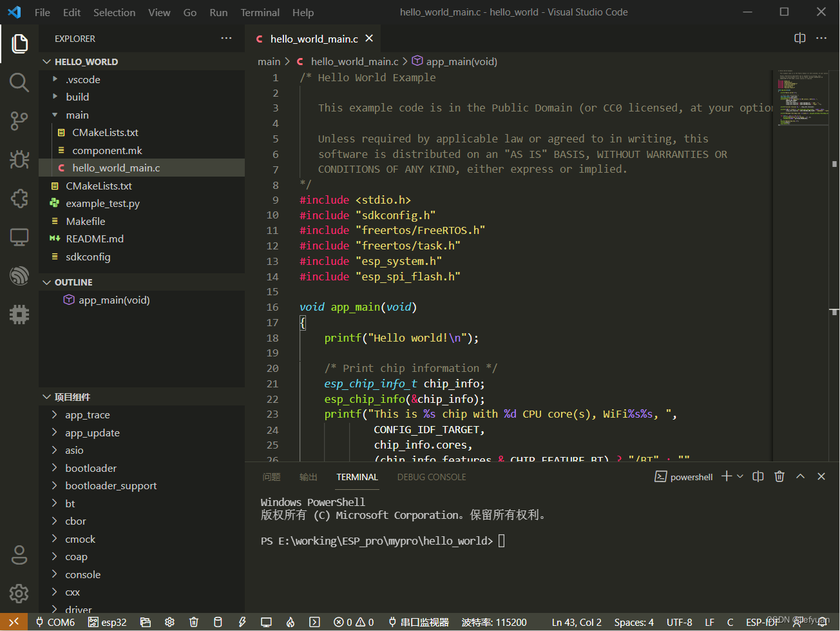This screenshot has height=631, width=840.
Task: Open the 串口监视器 serial monitor
Action: [419, 622]
